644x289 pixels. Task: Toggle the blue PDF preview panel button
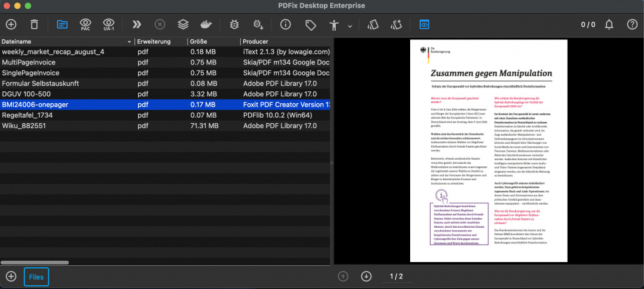coord(425,24)
